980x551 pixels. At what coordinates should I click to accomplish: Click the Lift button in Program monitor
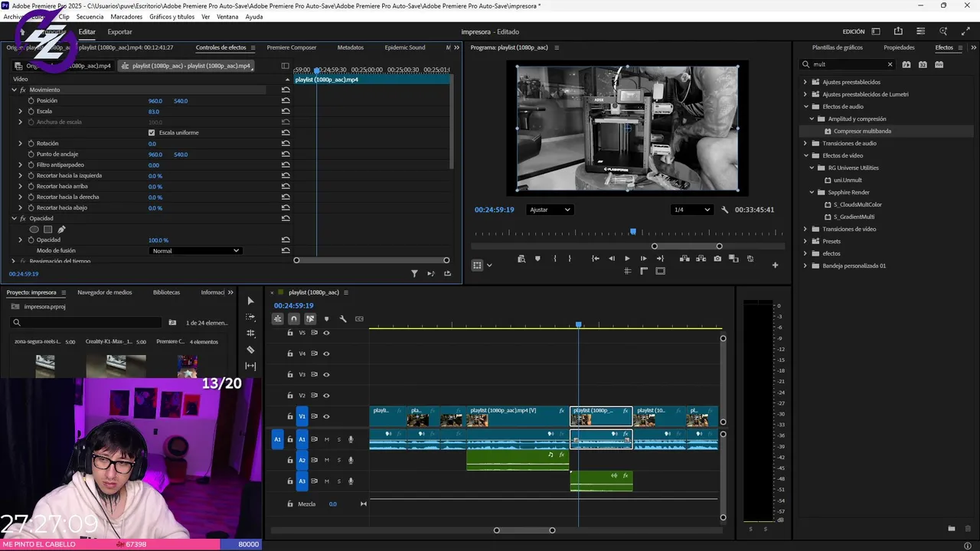(x=684, y=259)
